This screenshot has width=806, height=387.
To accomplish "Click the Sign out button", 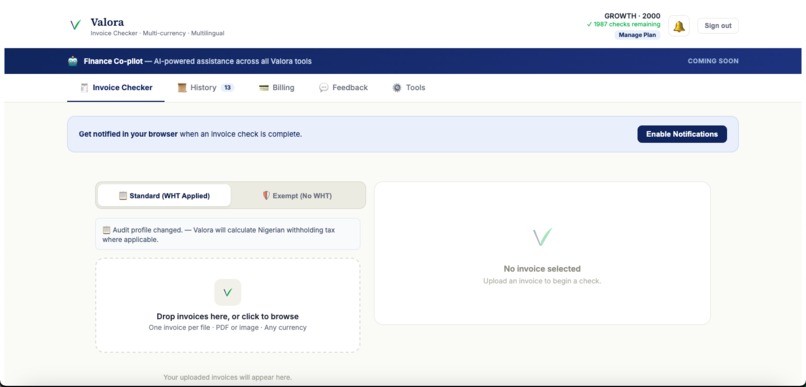I will (718, 26).
